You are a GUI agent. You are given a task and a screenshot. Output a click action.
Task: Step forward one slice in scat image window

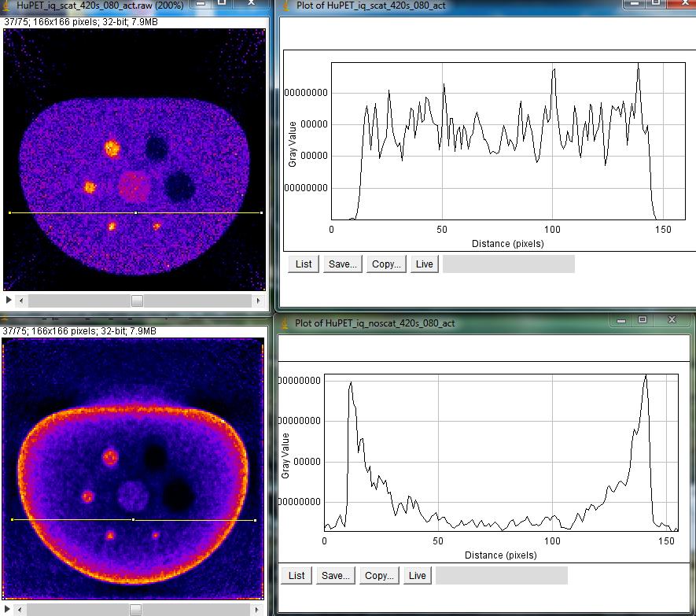(x=258, y=301)
